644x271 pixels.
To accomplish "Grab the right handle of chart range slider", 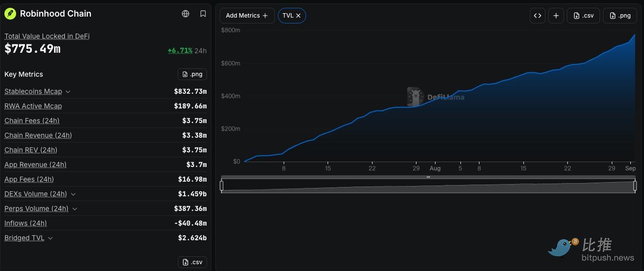I will click(x=635, y=186).
